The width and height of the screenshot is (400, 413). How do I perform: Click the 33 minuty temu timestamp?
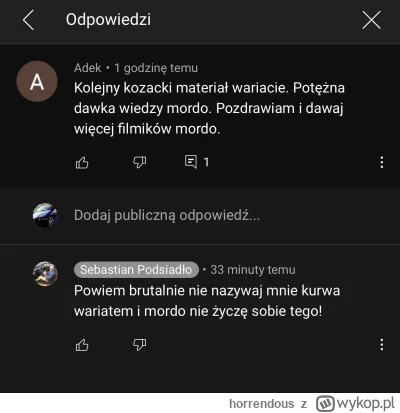[253, 270]
